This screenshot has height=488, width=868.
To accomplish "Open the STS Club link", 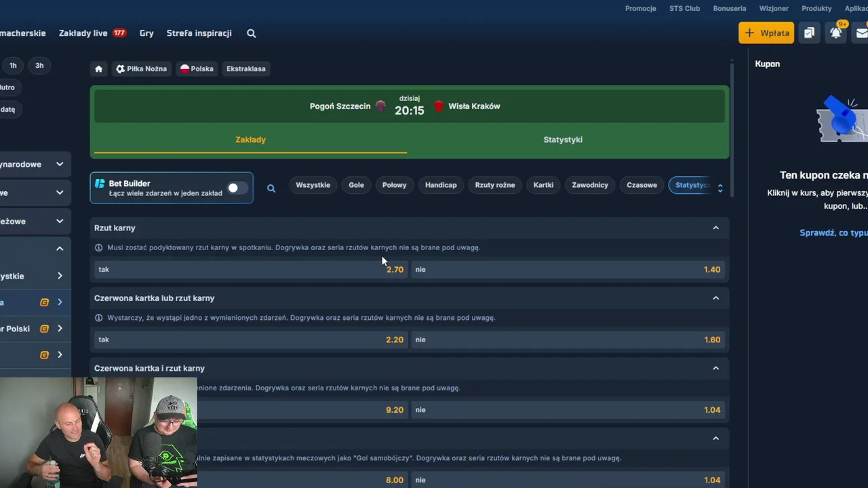I will pyautogui.click(x=685, y=8).
